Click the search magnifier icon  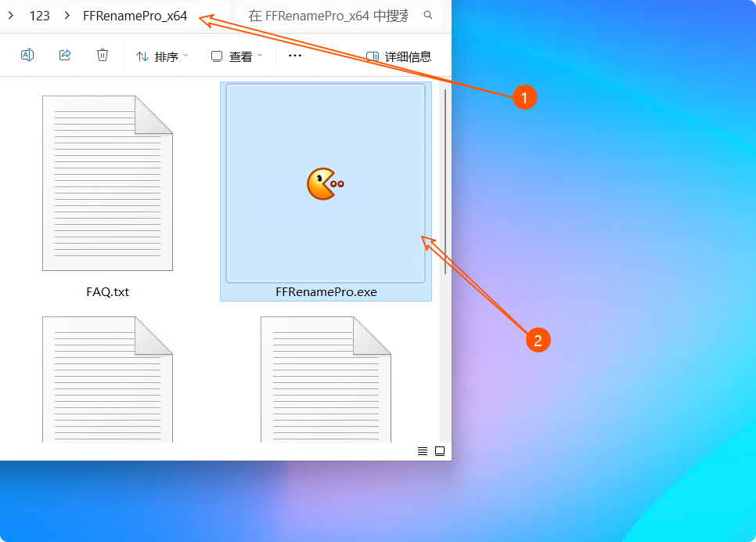(x=427, y=16)
